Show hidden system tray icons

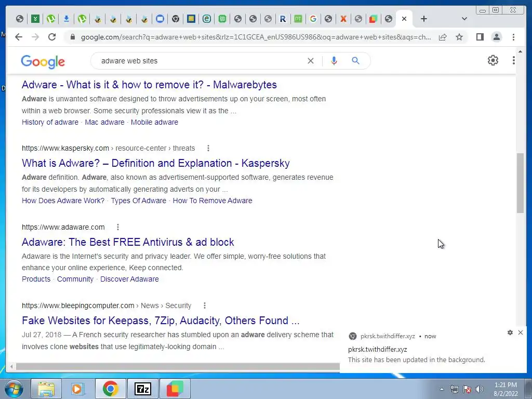(x=442, y=389)
